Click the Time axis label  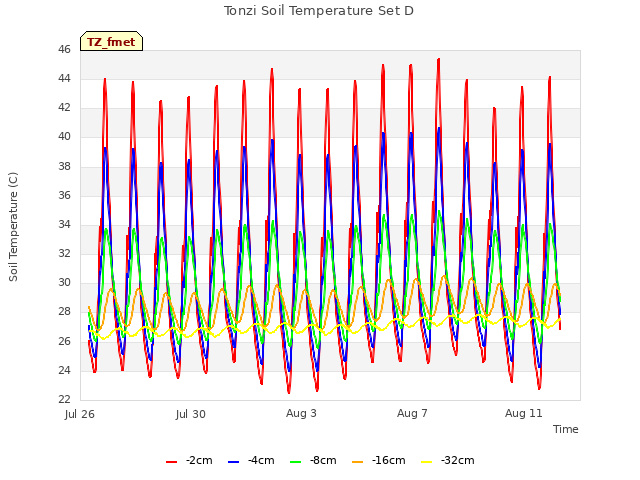tap(566, 429)
